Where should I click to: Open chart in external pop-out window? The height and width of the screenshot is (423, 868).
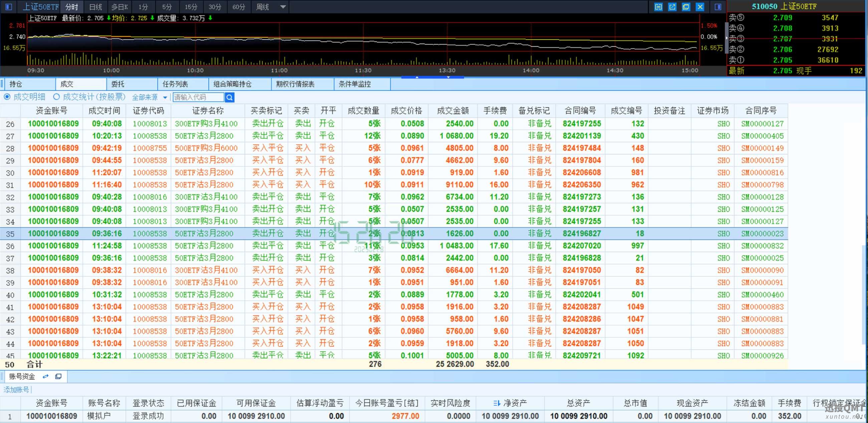pos(672,7)
